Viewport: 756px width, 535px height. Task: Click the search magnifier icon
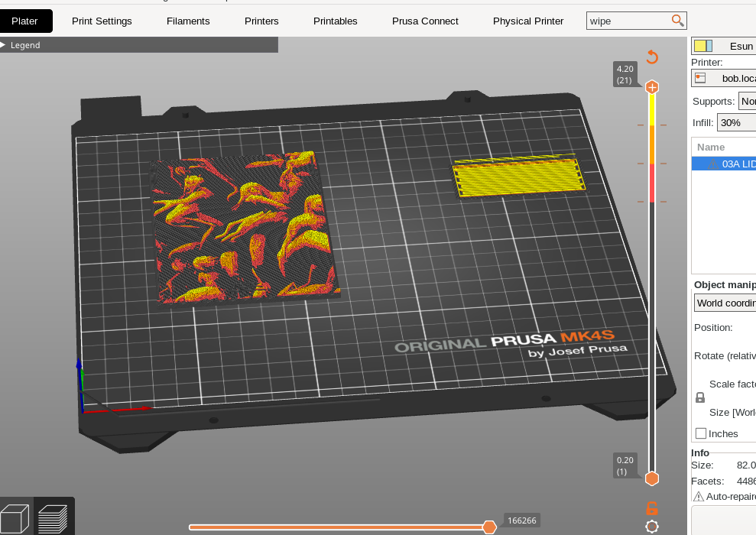677,21
